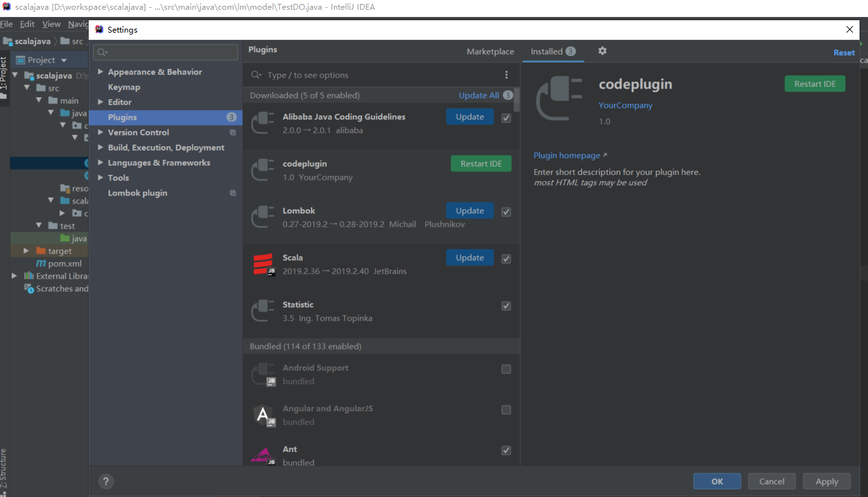This screenshot has height=497, width=868.
Task: Expand the Editor settings node
Action: [100, 102]
